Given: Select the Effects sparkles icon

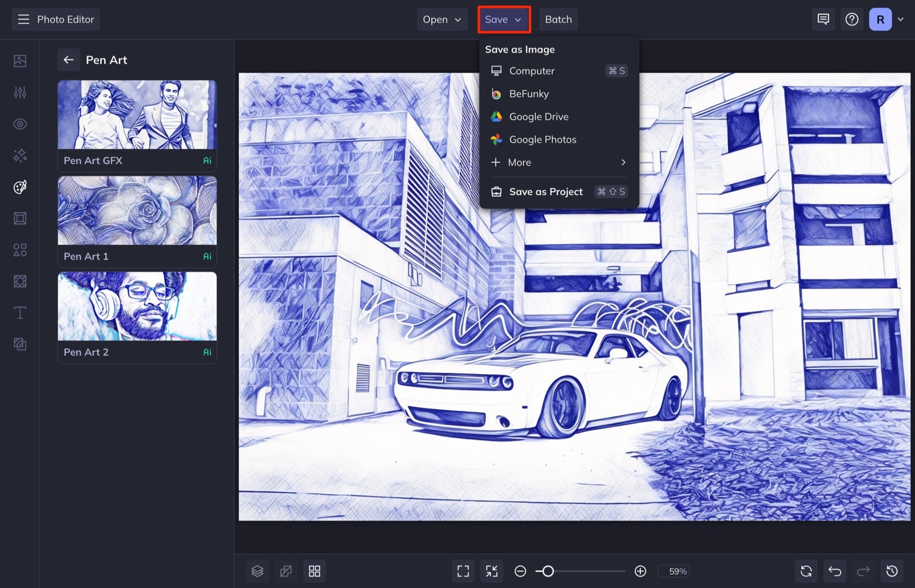Looking at the screenshot, I should point(19,155).
